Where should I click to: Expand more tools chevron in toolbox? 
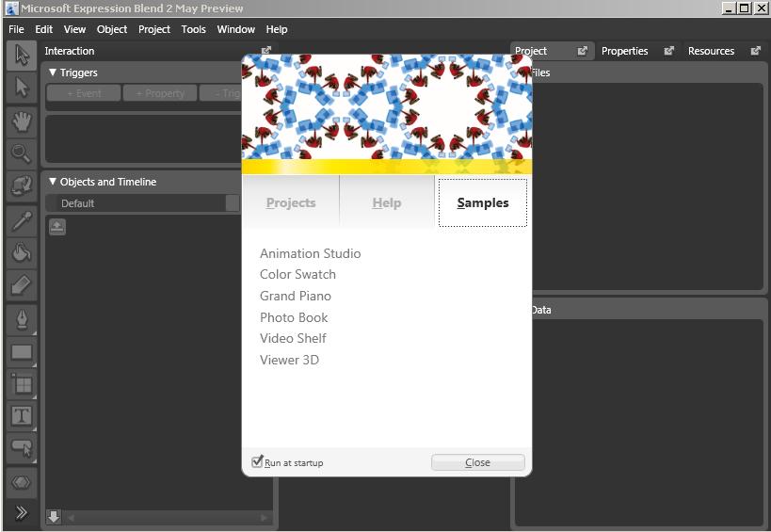pos(21,513)
